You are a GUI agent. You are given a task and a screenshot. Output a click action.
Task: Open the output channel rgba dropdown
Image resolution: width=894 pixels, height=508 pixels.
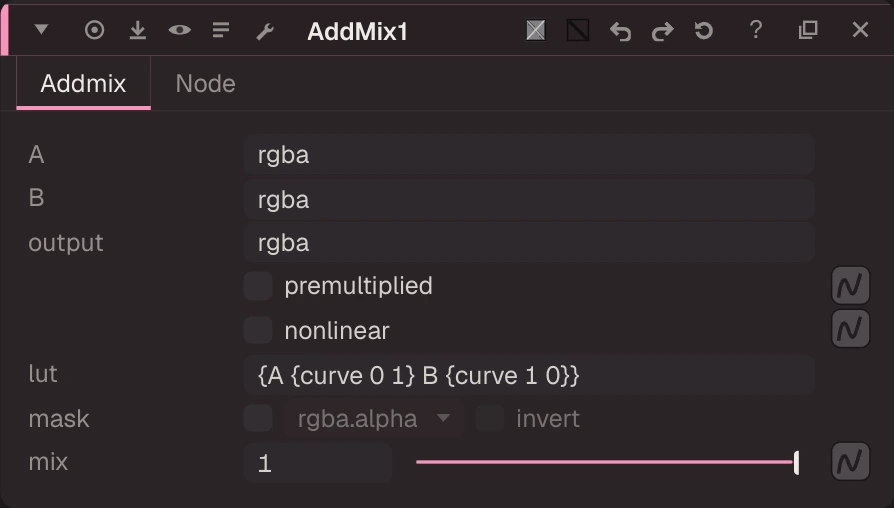coord(529,243)
